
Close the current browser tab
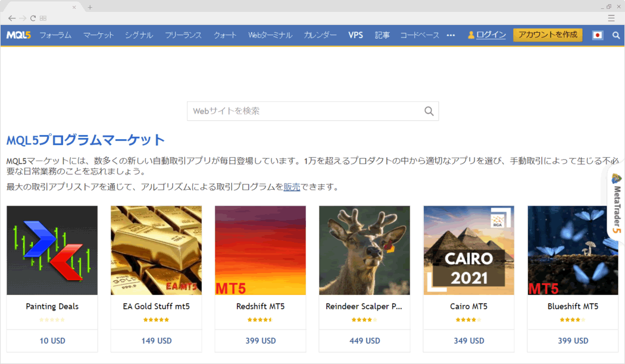coord(74,7)
